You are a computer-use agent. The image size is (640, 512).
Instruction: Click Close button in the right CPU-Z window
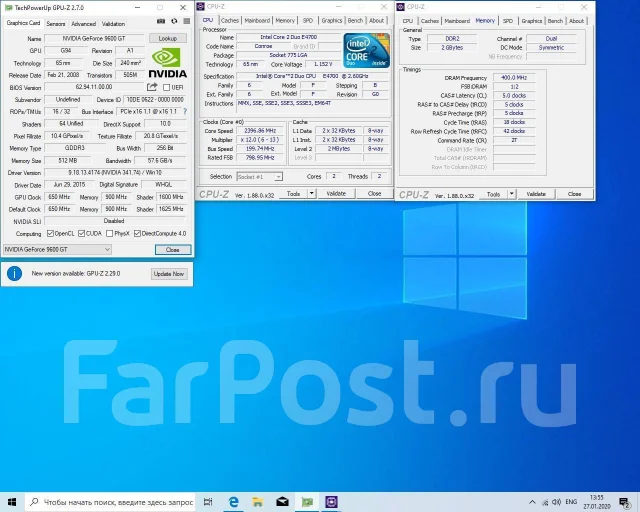click(574, 194)
